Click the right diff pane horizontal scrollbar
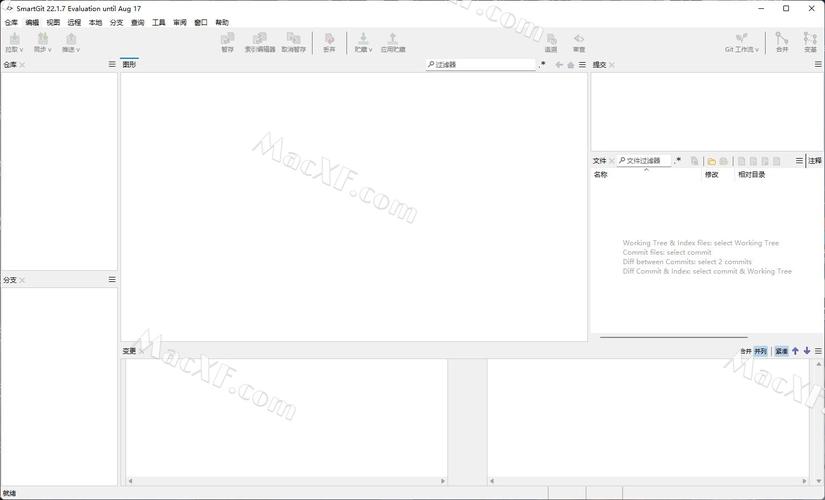Screen dimensions: 825x500 pos(648,481)
